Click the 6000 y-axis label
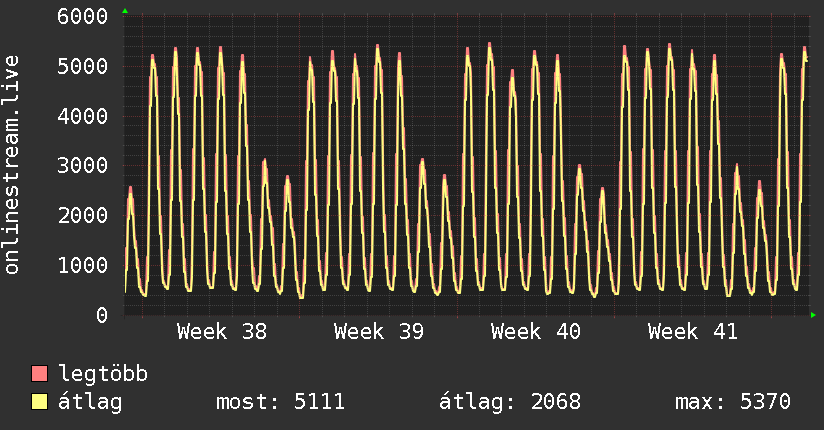The width and height of the screenshot is (824, 430). pyautogui.click(x=84, y=17)
